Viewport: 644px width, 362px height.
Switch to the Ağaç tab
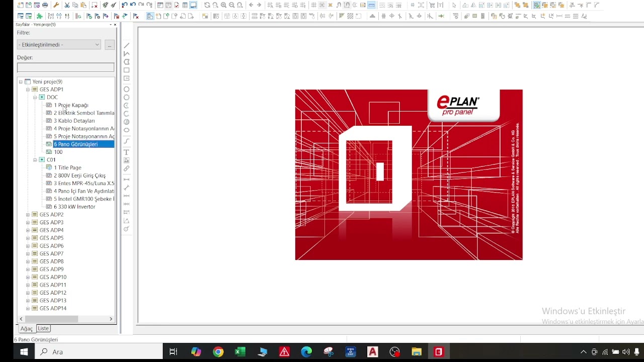[x=26, y=329]
